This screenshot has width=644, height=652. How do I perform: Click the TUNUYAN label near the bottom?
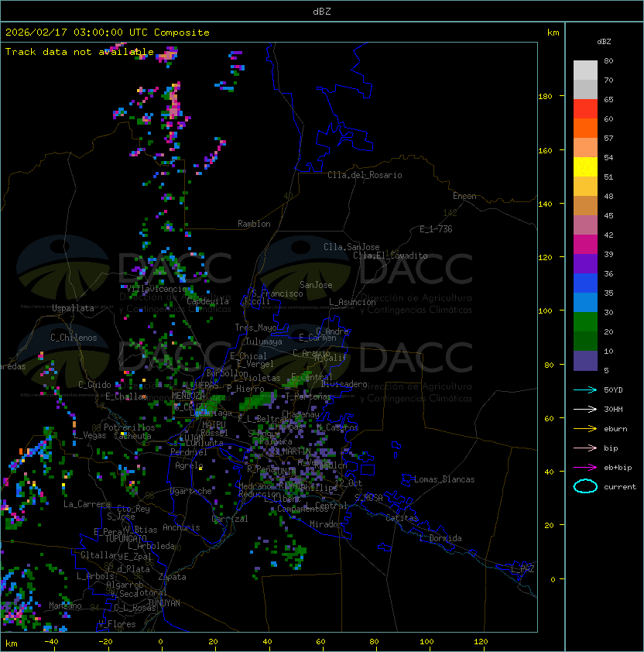(163, 602)
